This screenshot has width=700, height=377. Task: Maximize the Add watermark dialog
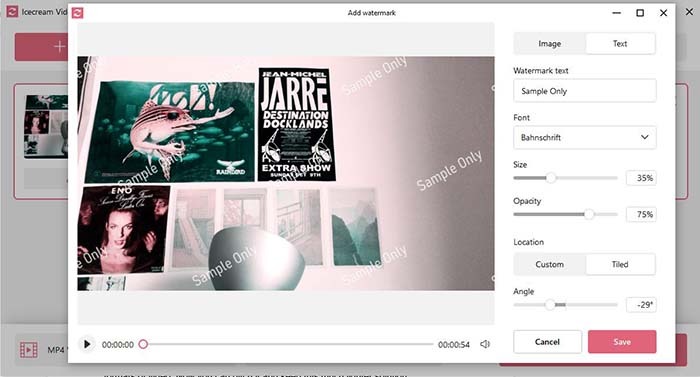pyautogui.click(x=640, y=13)
